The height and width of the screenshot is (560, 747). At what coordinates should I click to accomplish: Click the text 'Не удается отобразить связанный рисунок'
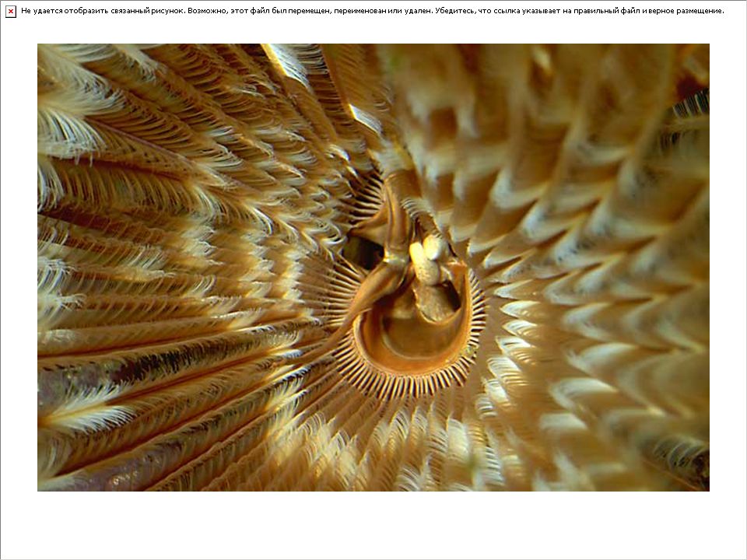click(103, 11)
